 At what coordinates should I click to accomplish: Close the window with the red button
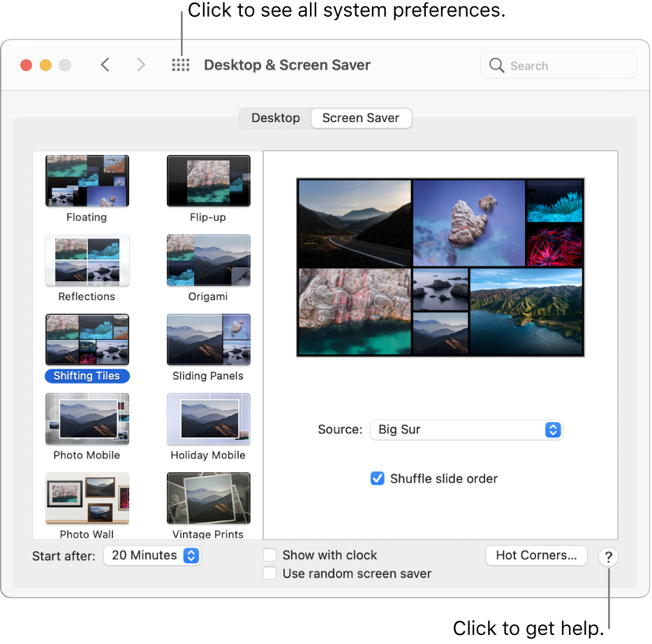tap(27, 65)
